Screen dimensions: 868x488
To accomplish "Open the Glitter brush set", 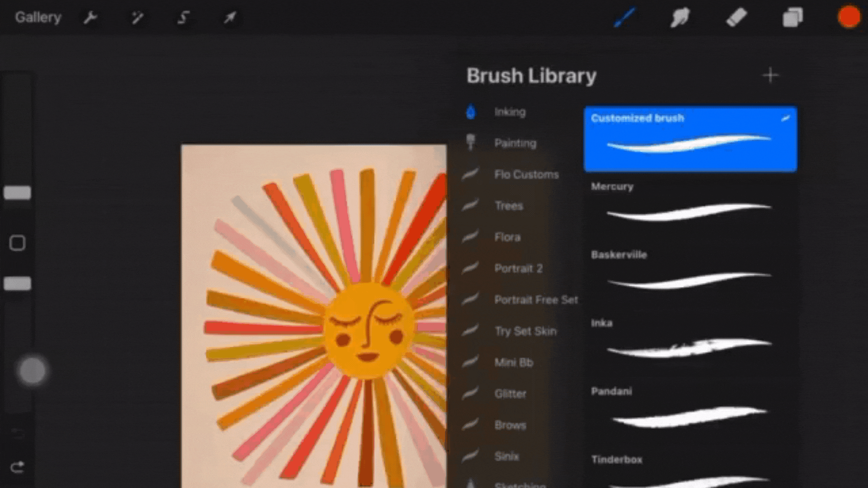I will point(510,394).
